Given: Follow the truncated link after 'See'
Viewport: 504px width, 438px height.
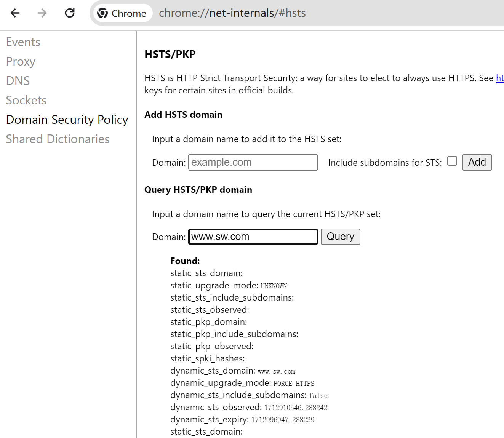Looking at the screenshot, I should point(499,78).
